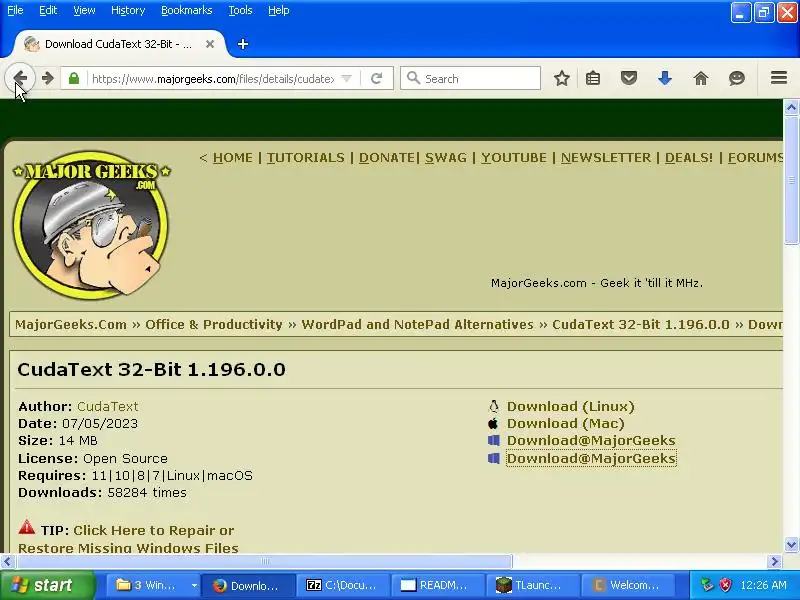Screen dimensions: 800x600
Task: Open the Bookmarks menu
Action: [x=187, y=10]
